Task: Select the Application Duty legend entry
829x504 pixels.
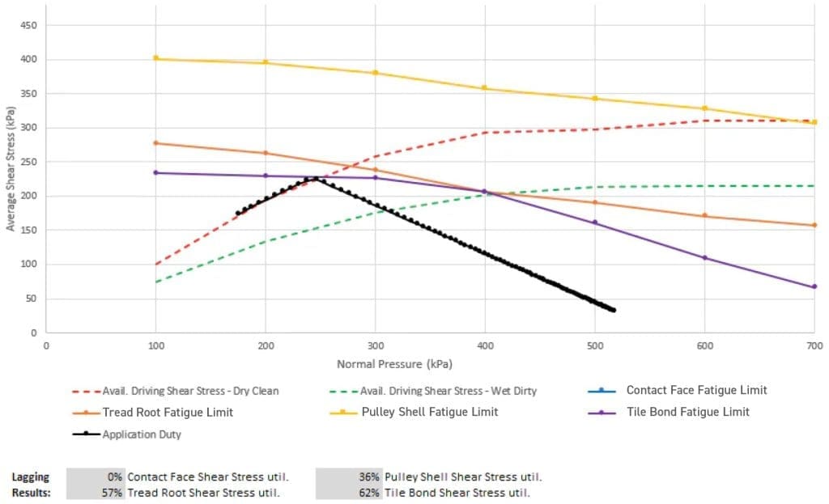Action: click(x=142, y=434)
